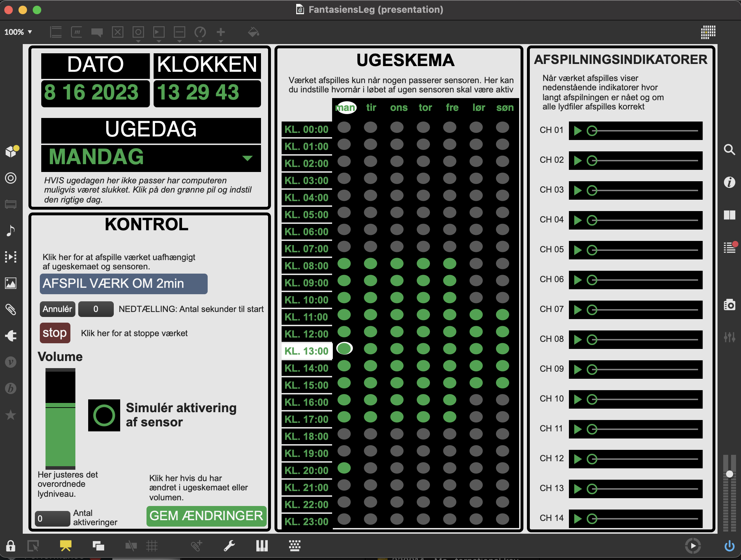Select the 'søn' day column header
Screen dimensions: 741x560
point(505,107)
